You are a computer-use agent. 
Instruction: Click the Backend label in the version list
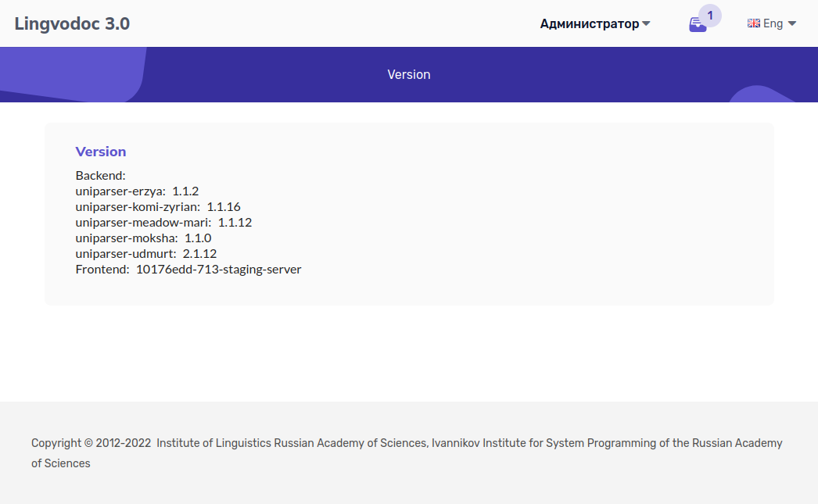click(x=100, y=175)
